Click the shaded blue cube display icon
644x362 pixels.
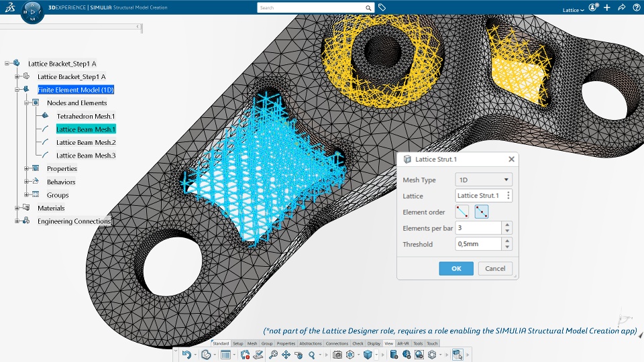point(368,355)
